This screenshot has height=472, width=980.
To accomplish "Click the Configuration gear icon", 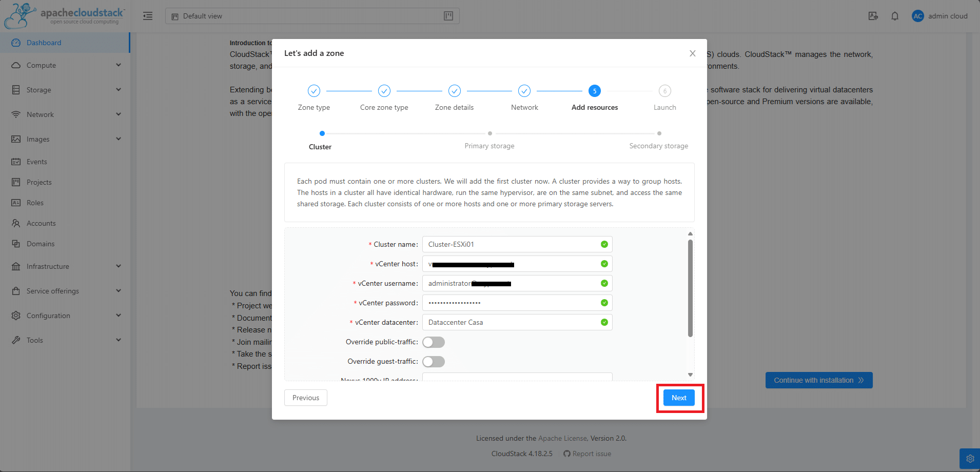I will coord(16,316).
